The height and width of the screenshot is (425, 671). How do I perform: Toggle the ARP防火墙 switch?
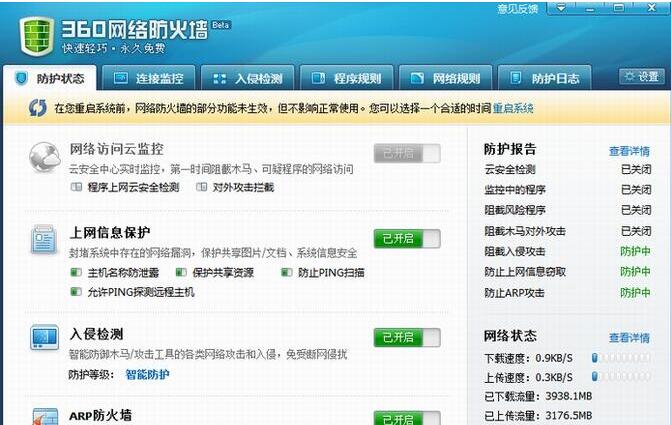pos(407,418)
